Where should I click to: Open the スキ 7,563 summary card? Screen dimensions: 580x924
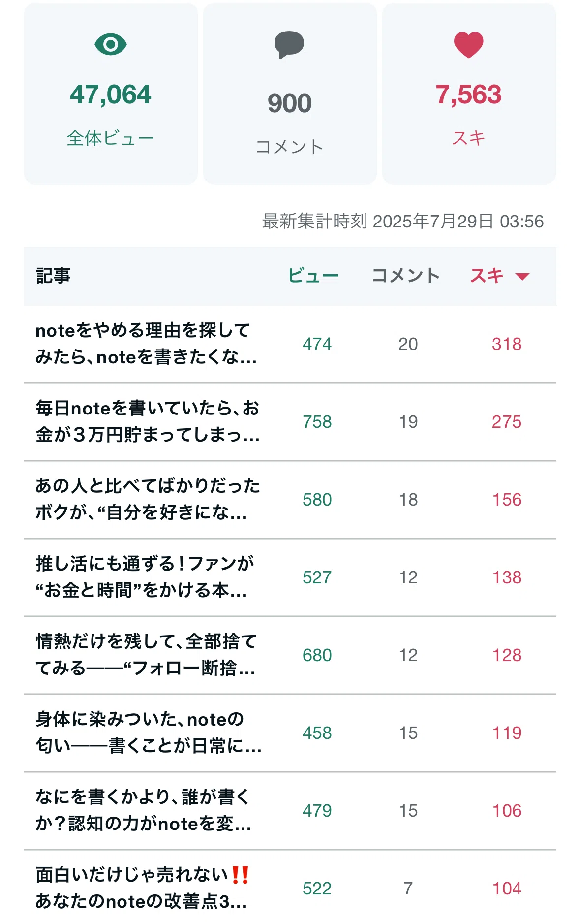click(x=469, y=94)
